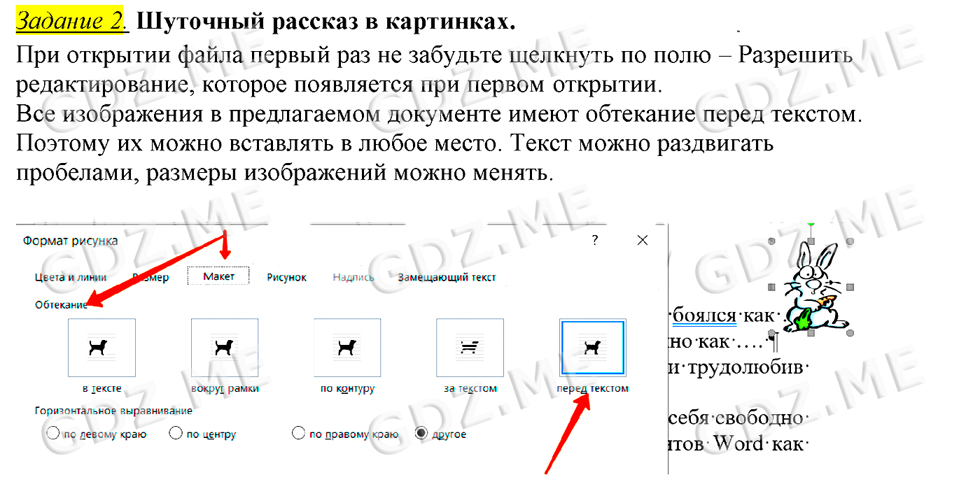Switch to the 'Цвета и линии' tab

pos(71,277)
